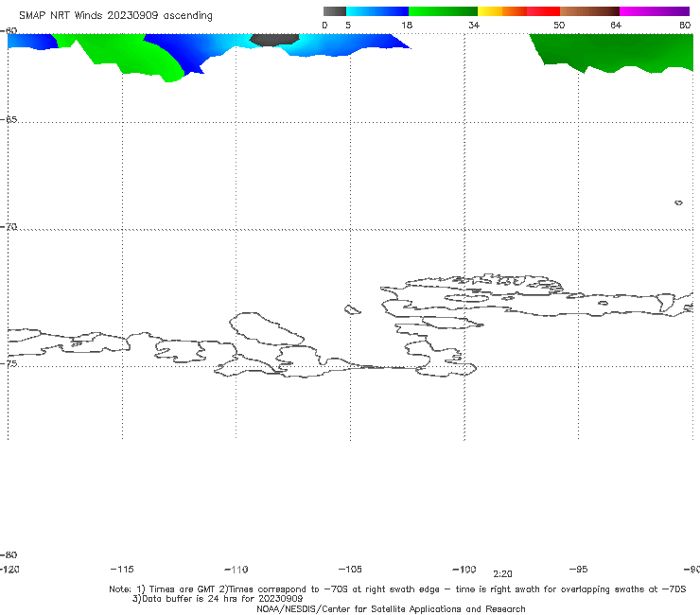This screenshot has width=700, height=615.
Task: Click the longitude label '-95'
Action: pos(579,570)
